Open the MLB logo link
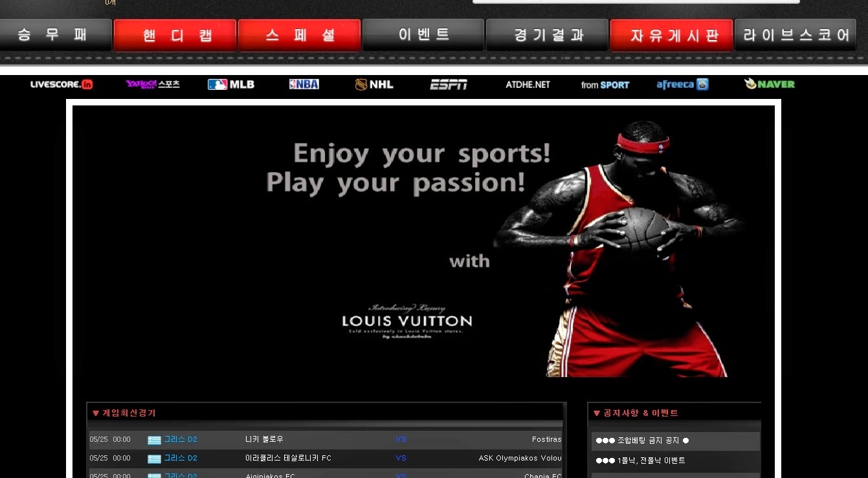 [231, 84]
